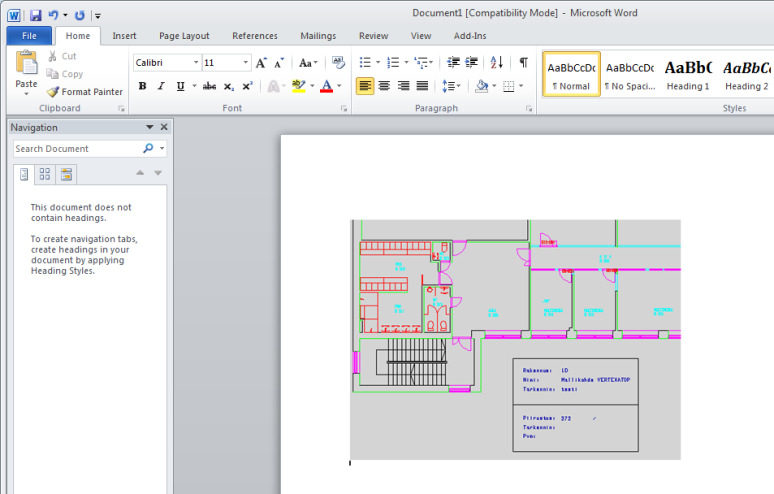
Task: Browse headings tab in Navigation pane
Action: [24, 174]
